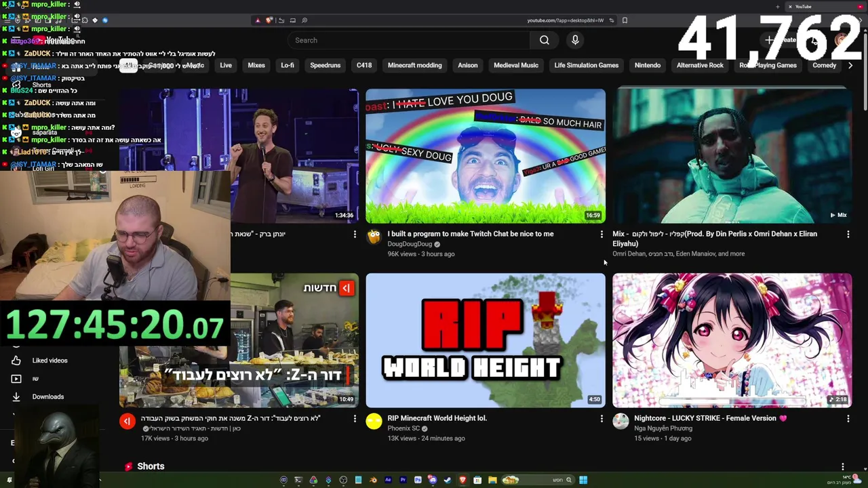Open Photoshop from the taskbar

pos(418,480)
